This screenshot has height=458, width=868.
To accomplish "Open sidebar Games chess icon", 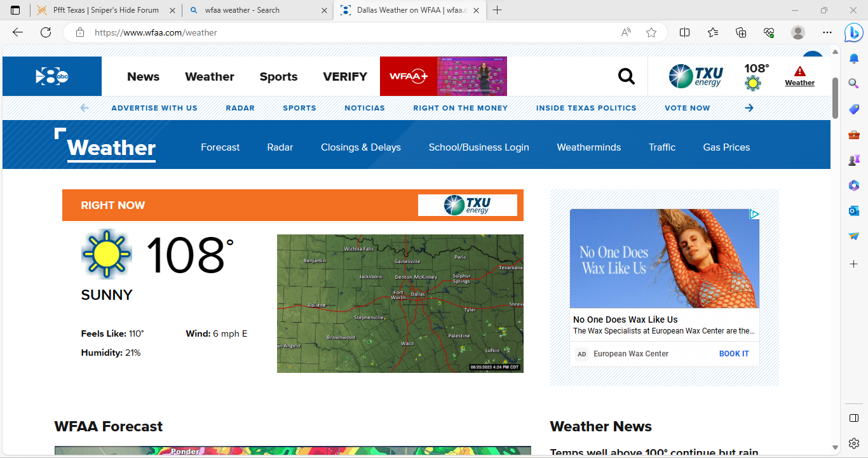I will point(854,160).
